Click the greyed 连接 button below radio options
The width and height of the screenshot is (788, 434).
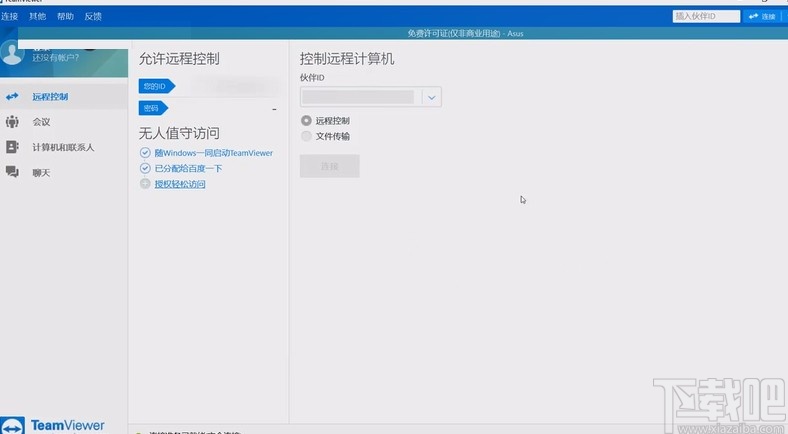click(330, 166)
